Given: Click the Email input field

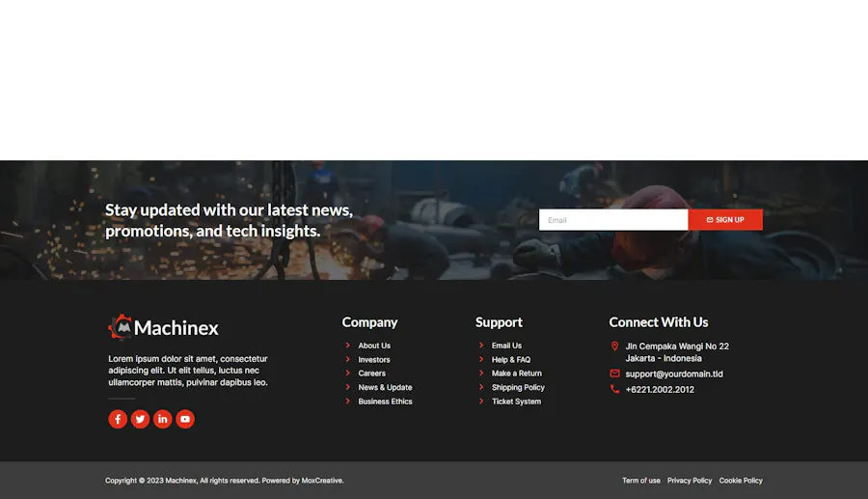Looking at the screenshot, I should pos(613,220).
